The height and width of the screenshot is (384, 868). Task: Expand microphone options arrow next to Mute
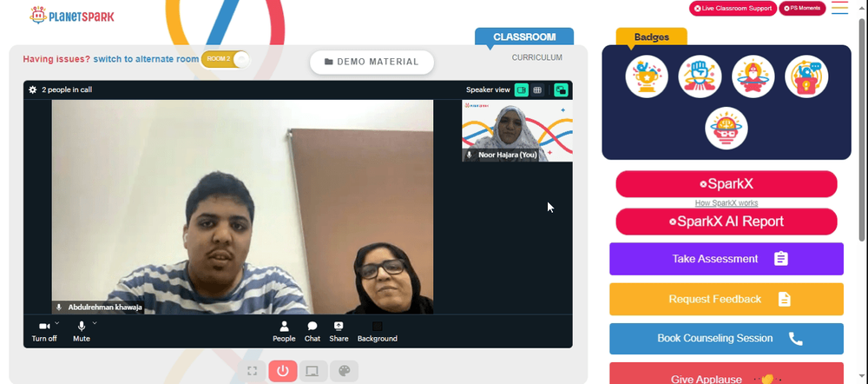click(x=94, y=322)
